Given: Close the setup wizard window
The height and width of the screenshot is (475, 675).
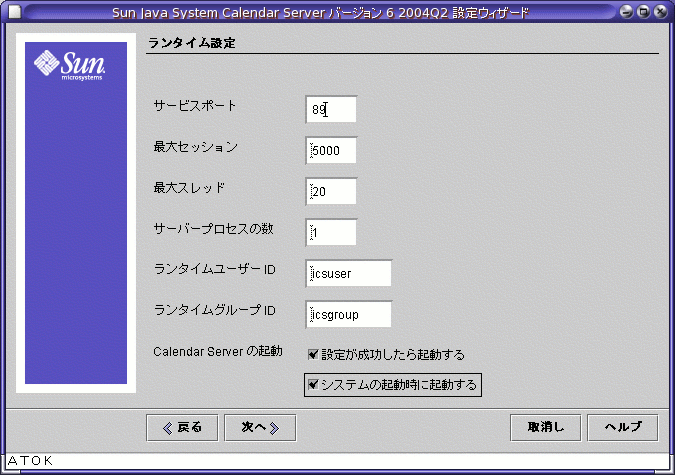Looking at the screenshot, I should pos(660,12).
